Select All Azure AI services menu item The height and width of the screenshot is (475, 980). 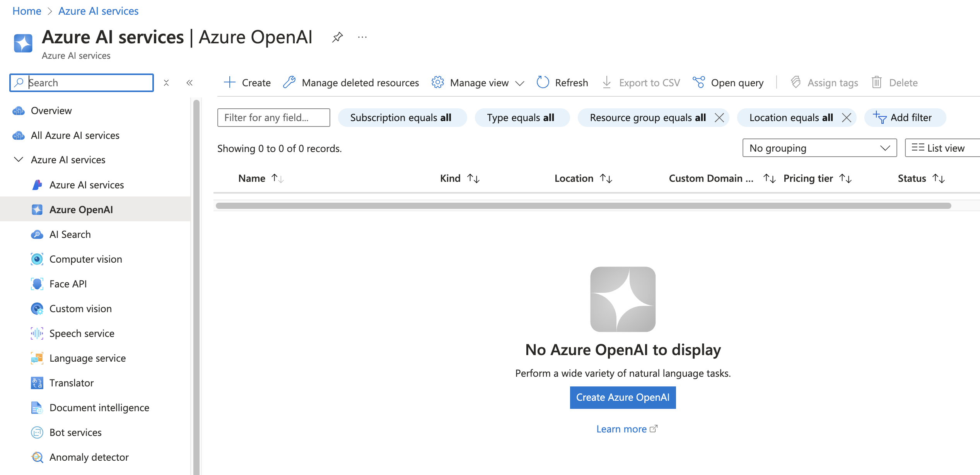click(75, 135)
